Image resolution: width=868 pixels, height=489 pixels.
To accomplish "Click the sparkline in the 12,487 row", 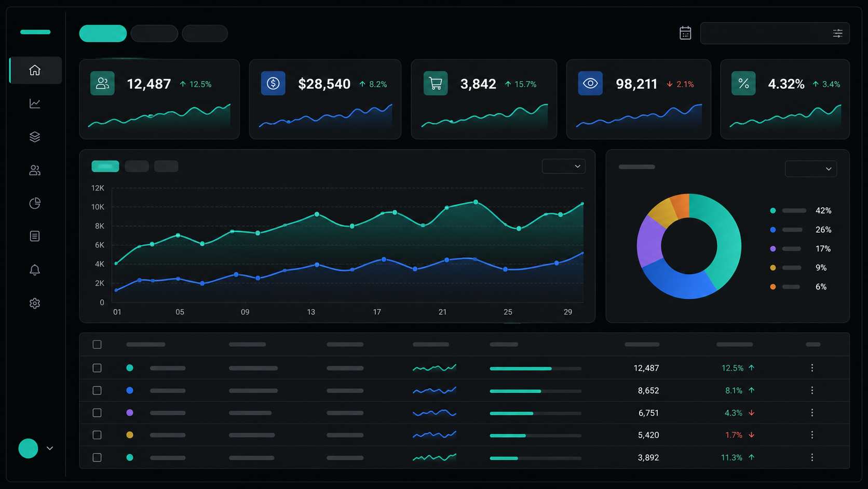I will coord(435,368).
